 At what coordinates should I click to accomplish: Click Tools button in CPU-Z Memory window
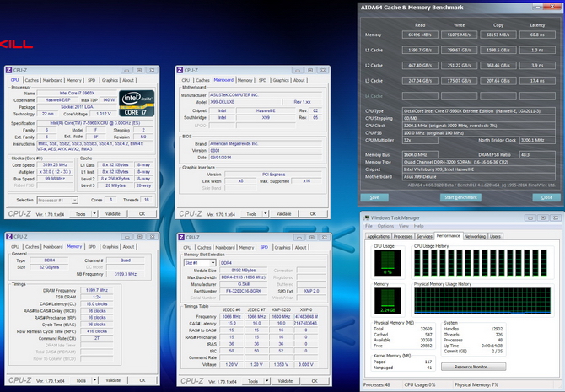pos(81,380)
